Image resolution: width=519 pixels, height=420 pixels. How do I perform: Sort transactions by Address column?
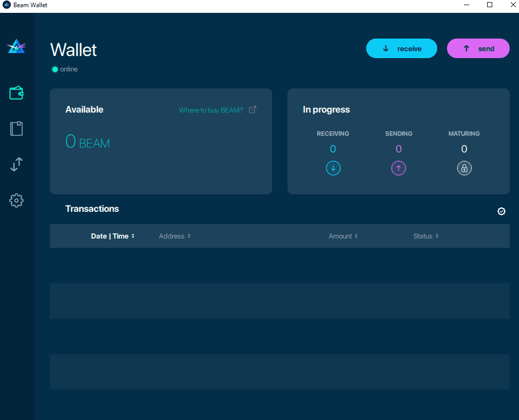point(174,236)
